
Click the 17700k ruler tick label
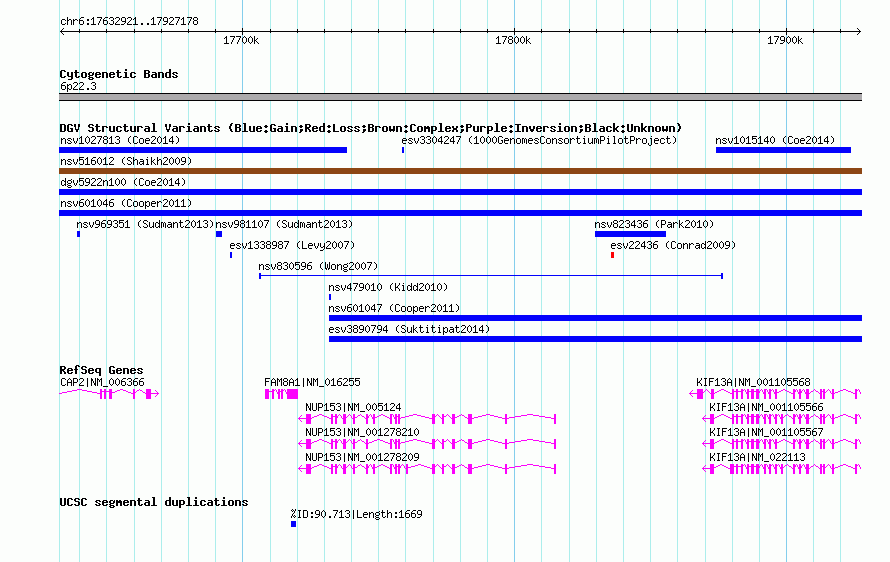241,40
